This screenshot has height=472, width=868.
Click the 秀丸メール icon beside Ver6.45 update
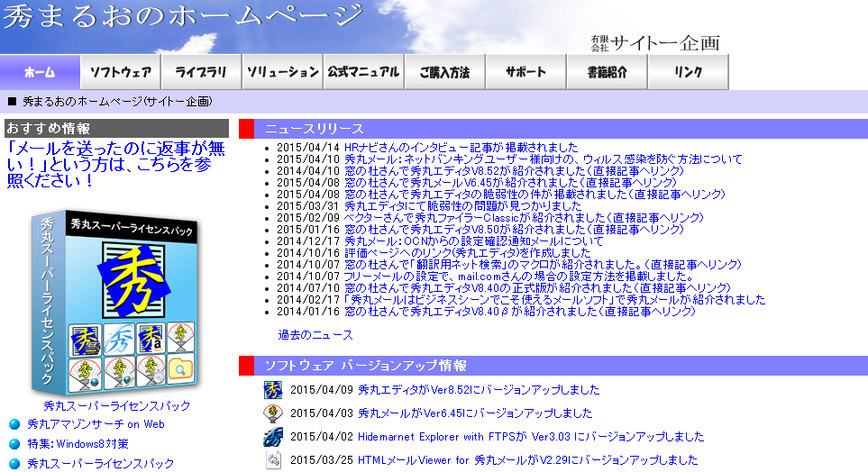click(273, 413)
